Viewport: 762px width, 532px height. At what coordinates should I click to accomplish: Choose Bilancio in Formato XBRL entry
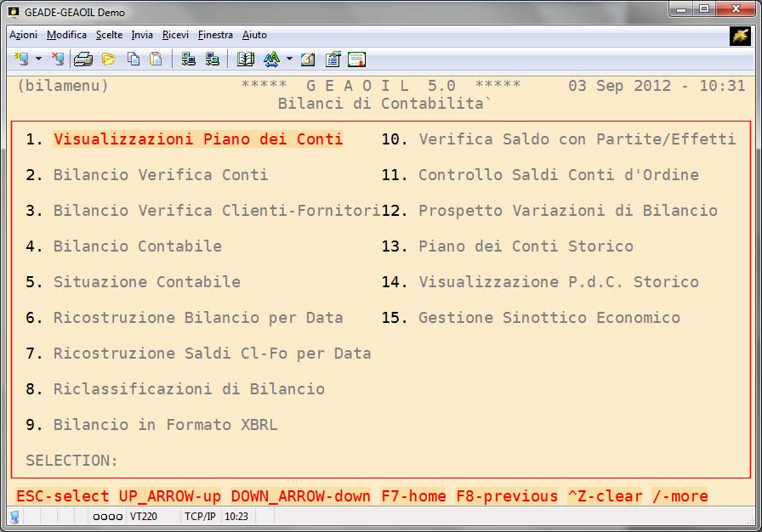click(x=165, y=425)
